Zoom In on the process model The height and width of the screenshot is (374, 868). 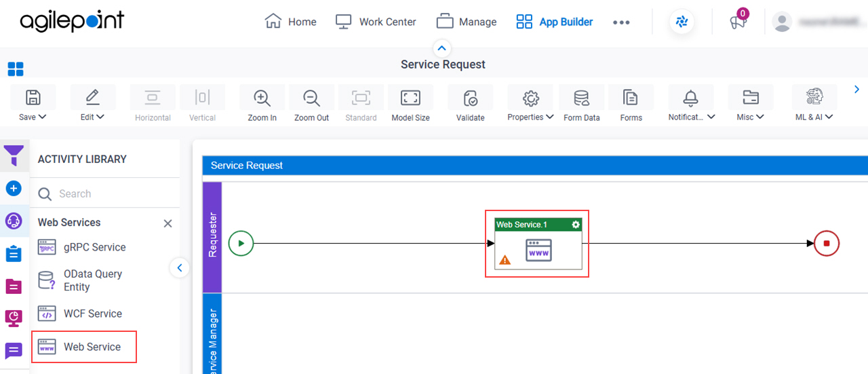[x=262, y=103]
